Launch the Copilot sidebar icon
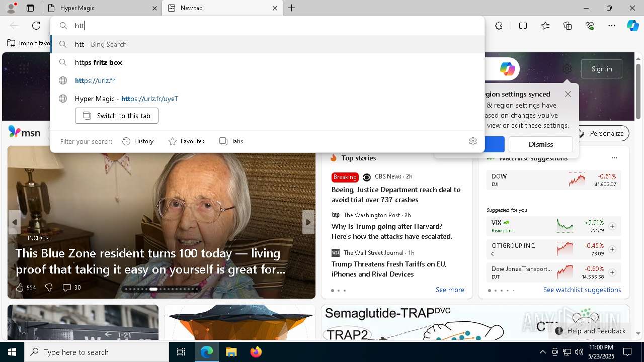644x362 pixels. click(632, 26)
